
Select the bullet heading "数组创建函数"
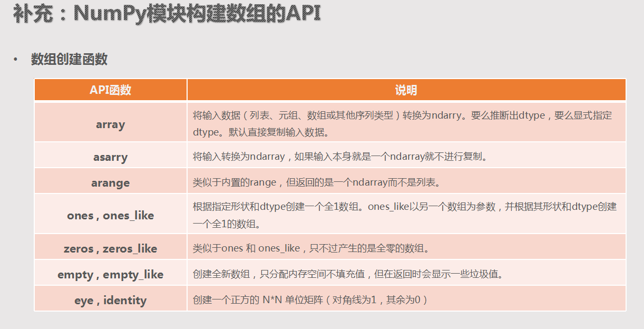(x=69, y=59)
